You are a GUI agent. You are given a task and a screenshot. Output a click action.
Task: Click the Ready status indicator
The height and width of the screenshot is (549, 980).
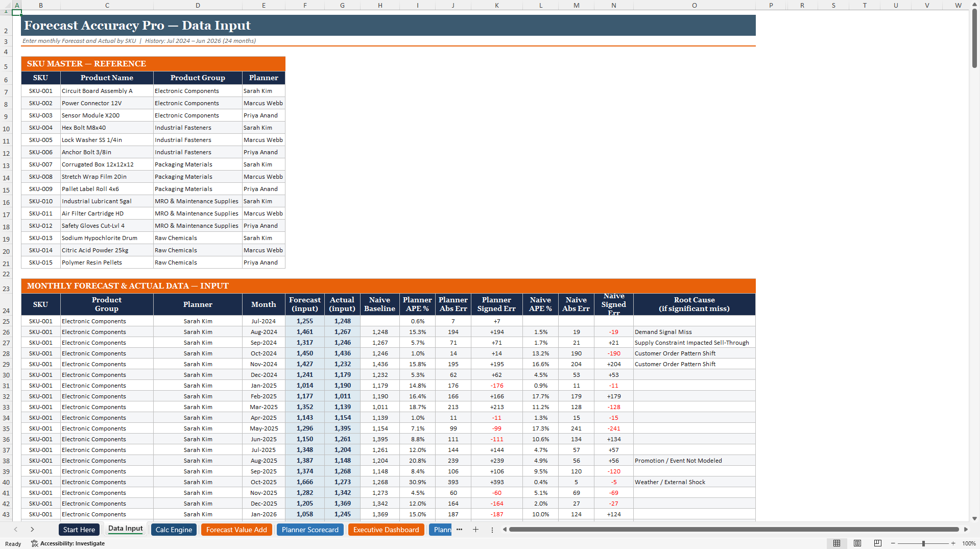click(13, 543)
